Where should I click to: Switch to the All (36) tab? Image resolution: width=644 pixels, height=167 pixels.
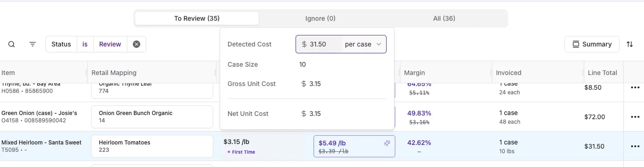click(x=444, y=18)
